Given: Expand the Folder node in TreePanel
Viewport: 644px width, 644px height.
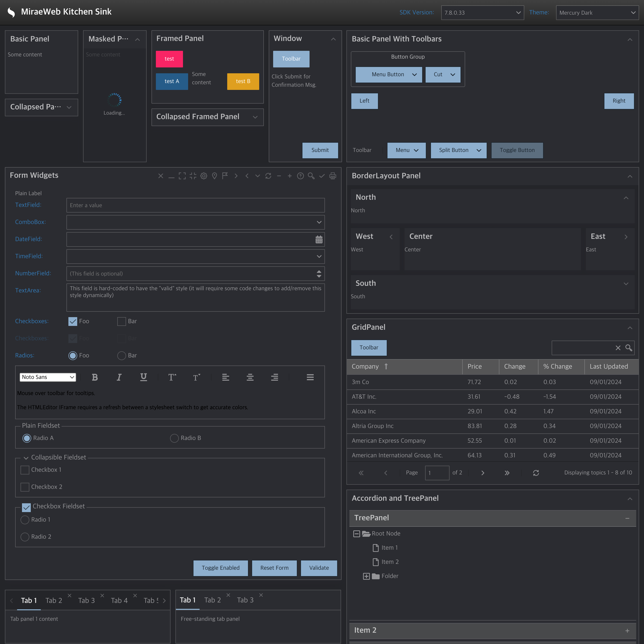Looking at the screenshot, I should (x=367, y=576).
